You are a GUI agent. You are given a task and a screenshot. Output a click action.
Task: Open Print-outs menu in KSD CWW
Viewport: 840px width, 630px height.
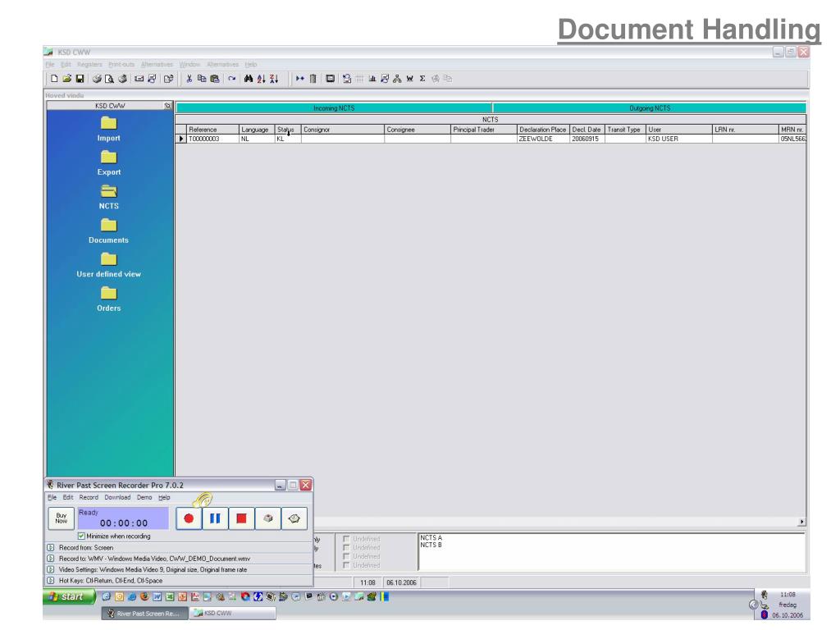click(121, 64)
